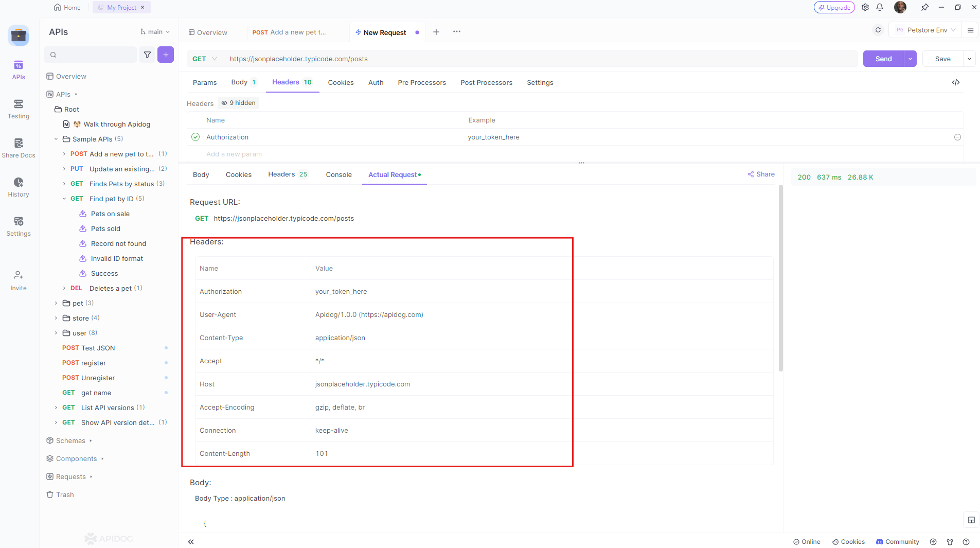Click the Upgrade button
Viewport: 980px width, 548px height.
(834, 7)
